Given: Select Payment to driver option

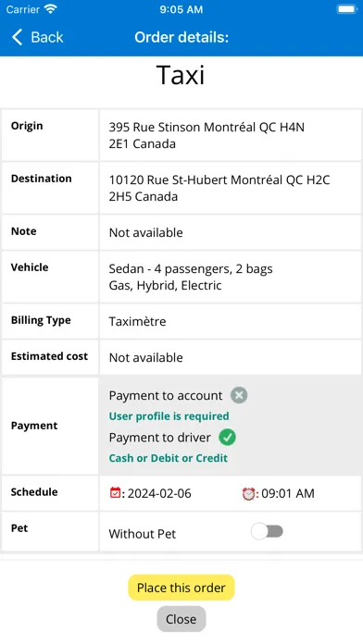Looking at the screenshot, I should 160,438.
